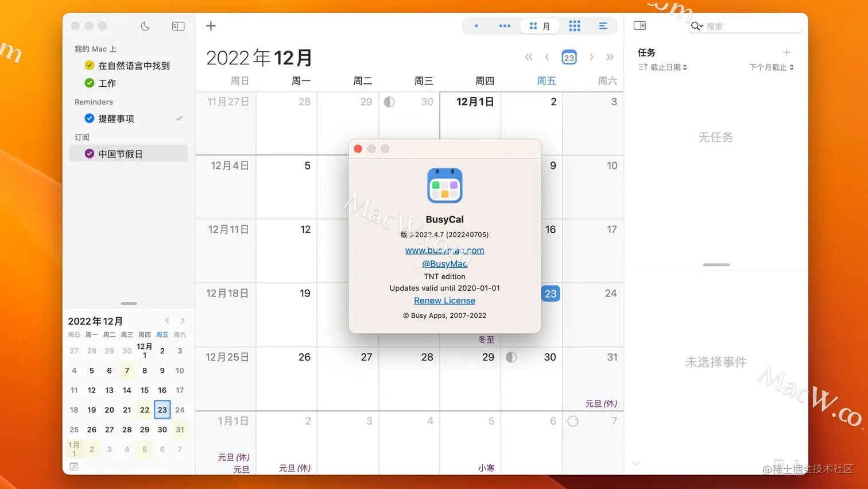Image resolution: width=868 pixels, height=489 pixels.
Task: Switch to year view grid icon
Action: [x=575, y=26]
